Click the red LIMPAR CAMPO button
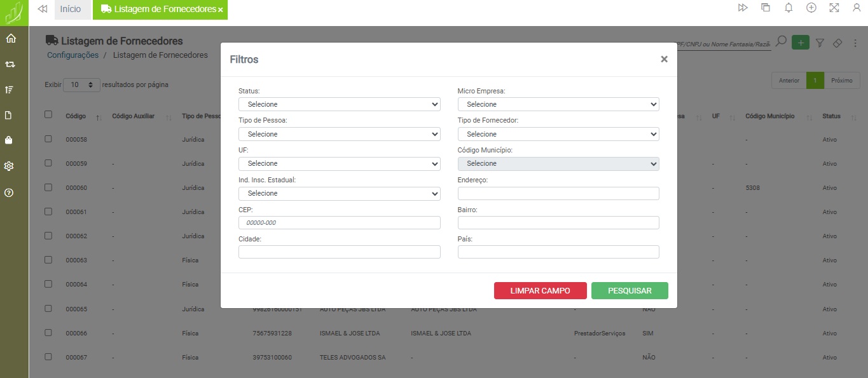868x378 pixels. click(x=540, y=290)
